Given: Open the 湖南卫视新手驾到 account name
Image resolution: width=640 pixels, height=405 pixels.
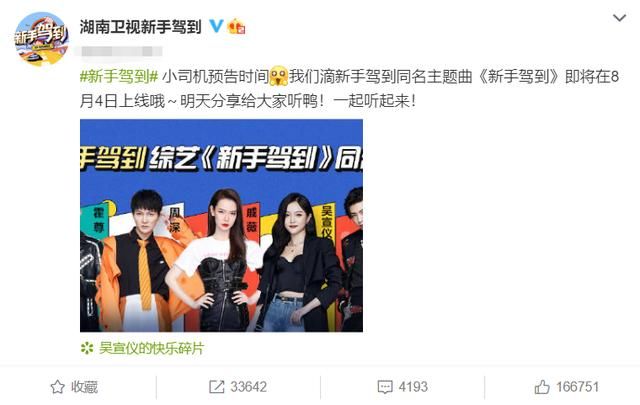Looking at the screenshot, I should pyautogui.click(x=140, y=27).
